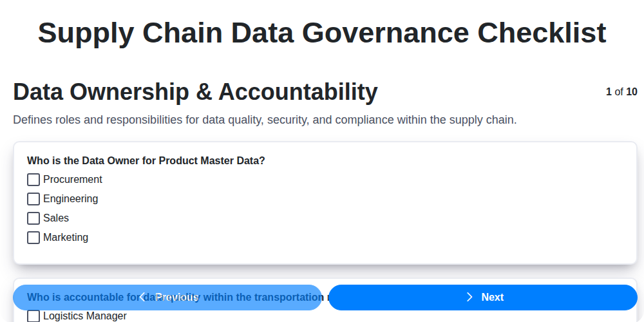The width and height of the screenshot is (644, 322).
Task: Click the Engineering option label
Action: tap(71, 199)
